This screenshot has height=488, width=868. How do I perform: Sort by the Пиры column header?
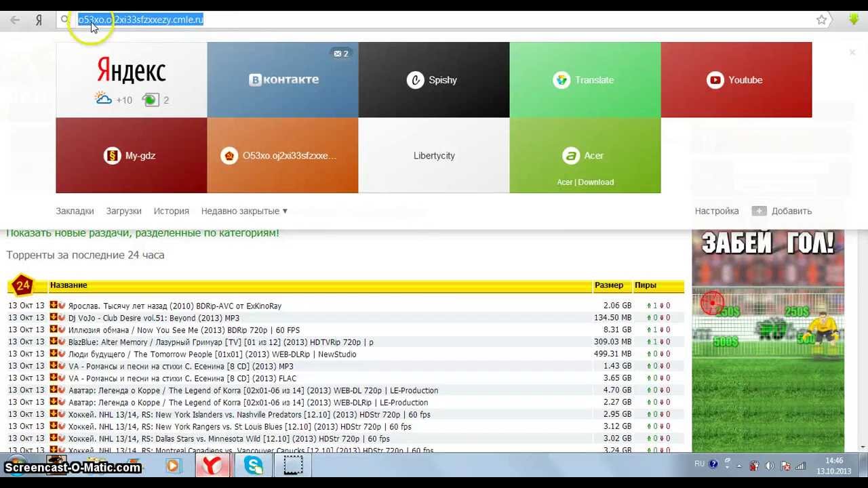(x=645, y=285)
